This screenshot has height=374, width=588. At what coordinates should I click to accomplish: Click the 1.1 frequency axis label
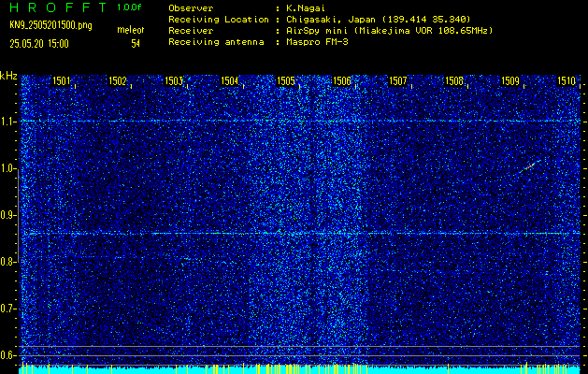pyautogui.click(x=7, y=122)
